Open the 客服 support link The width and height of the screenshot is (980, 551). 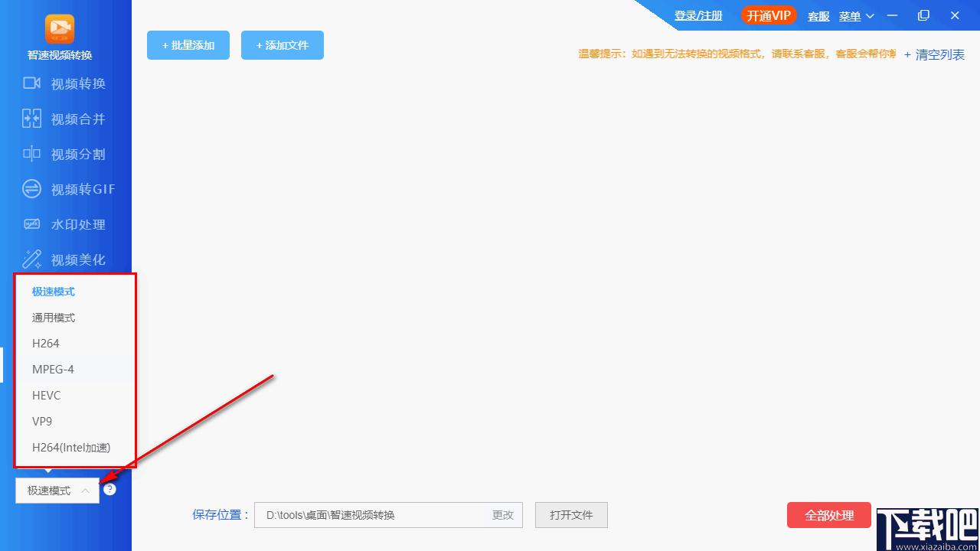[818, 16]
